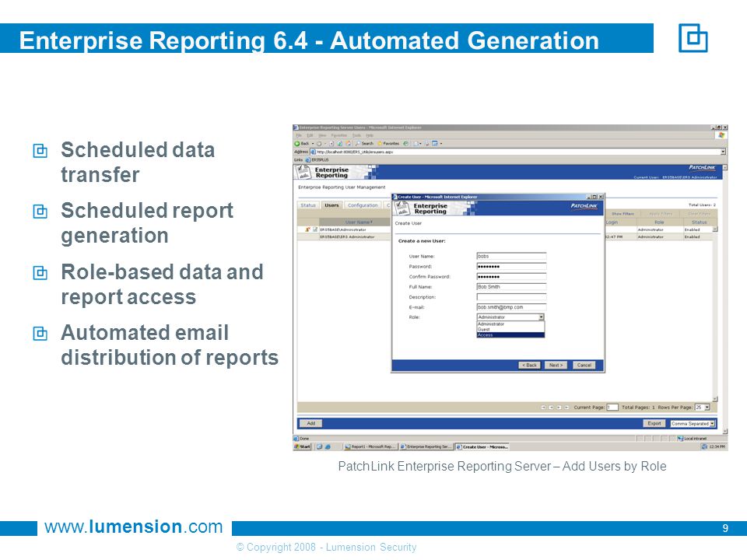Click the Current Page number field
This screenshot has height=560, width=747.
coord(612,408)
